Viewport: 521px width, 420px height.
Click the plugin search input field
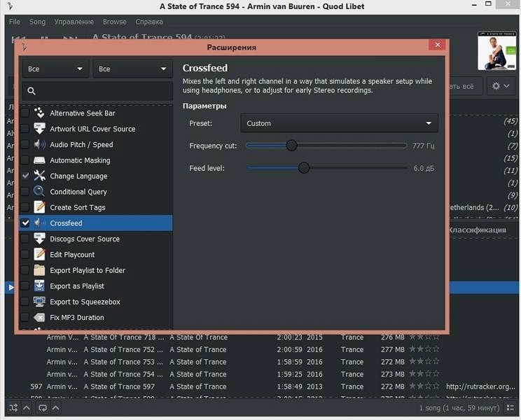(x=97, y=91)
